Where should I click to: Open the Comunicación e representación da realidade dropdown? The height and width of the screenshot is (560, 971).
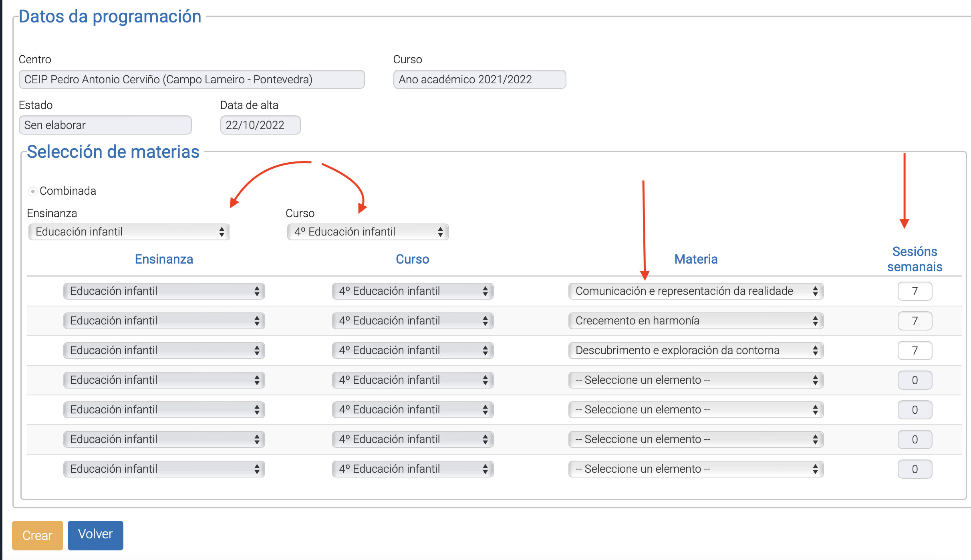[x=696, y=291]
